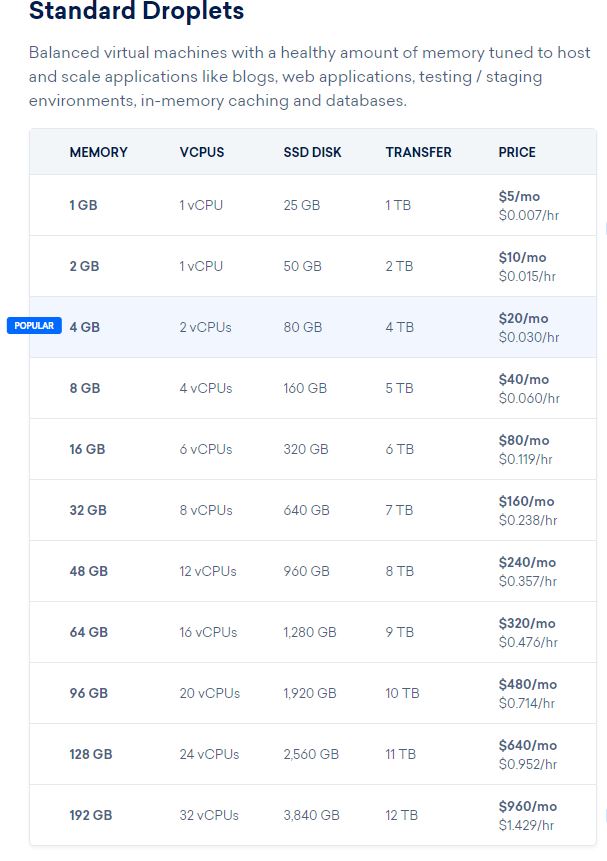
Task: Choose the 4 GB popular droplet
Action: tap(85, 327)
